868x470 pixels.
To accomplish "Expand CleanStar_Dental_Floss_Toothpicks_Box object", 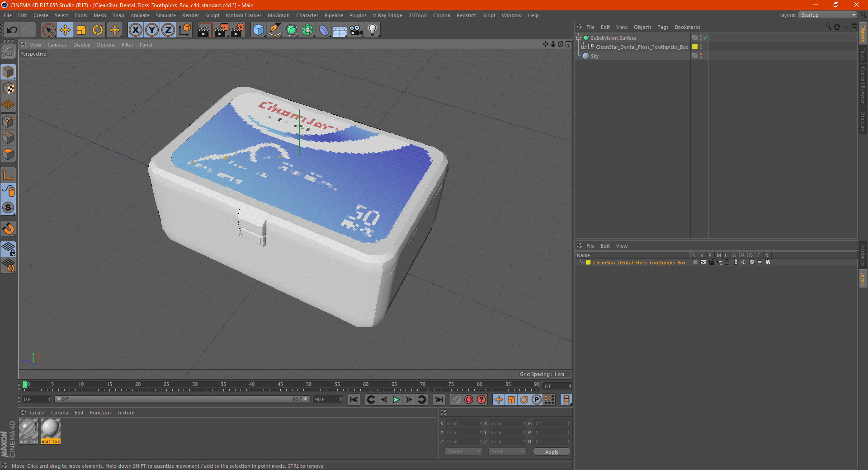I will pos(584,47).
